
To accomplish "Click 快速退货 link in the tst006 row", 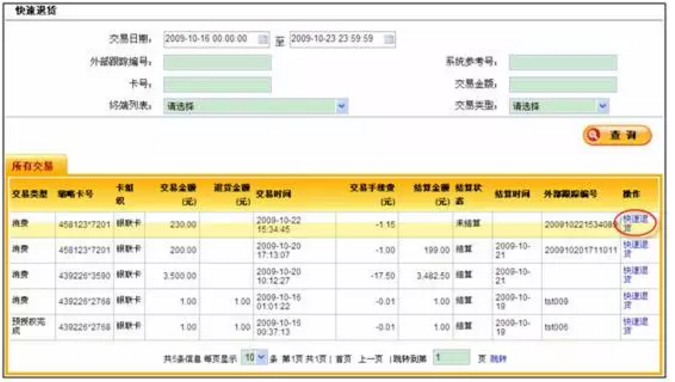I will click(635, 326).
